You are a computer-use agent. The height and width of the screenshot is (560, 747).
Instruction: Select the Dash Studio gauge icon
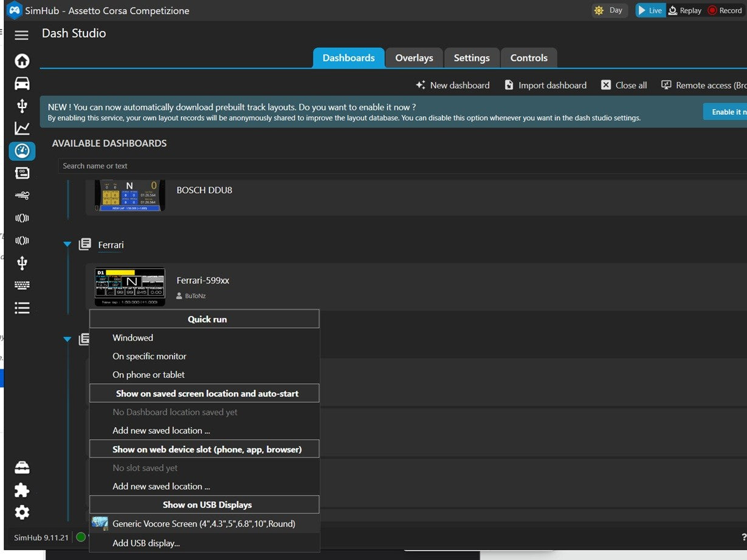(22, 151)
